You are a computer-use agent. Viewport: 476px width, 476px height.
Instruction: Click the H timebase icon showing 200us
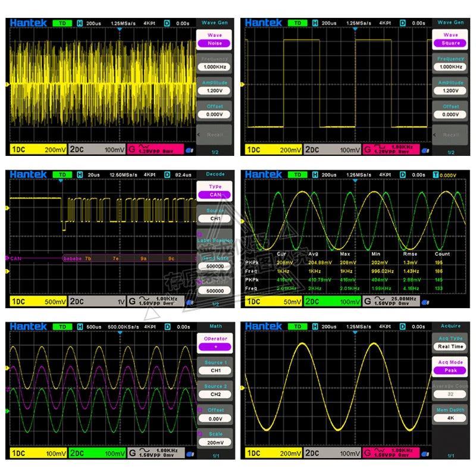click(81, 23)
